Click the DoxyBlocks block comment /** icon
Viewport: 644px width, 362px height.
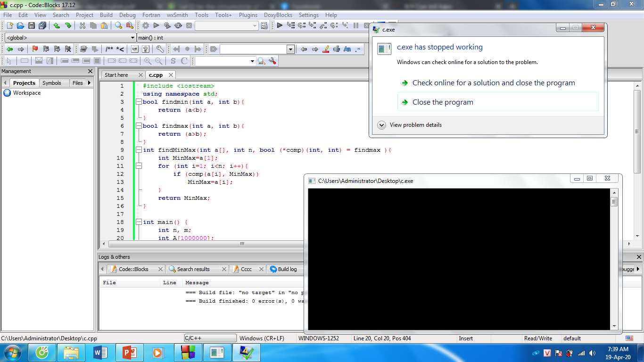[109, 49]
